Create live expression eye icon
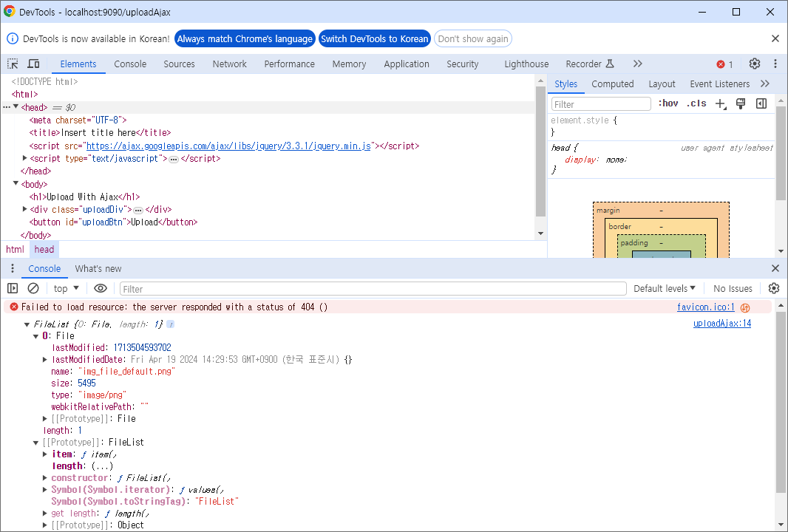788x532 pixels. [x=101, y=288]
